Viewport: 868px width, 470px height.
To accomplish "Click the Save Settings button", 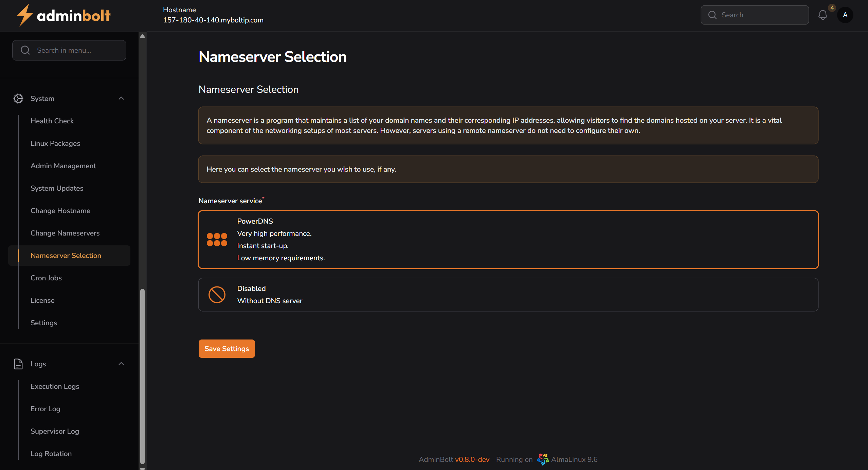I will pyautogui.click(x=227, y=348).
